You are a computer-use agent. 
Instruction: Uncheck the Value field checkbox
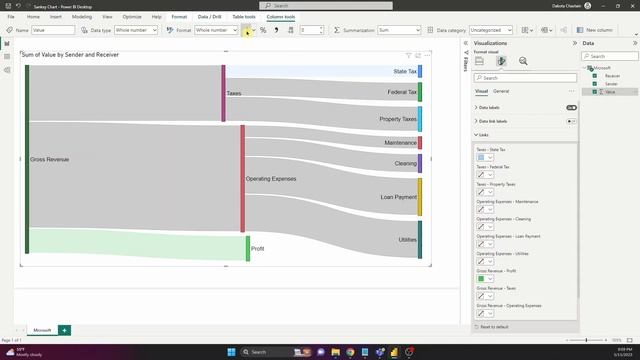coord(595,92)
